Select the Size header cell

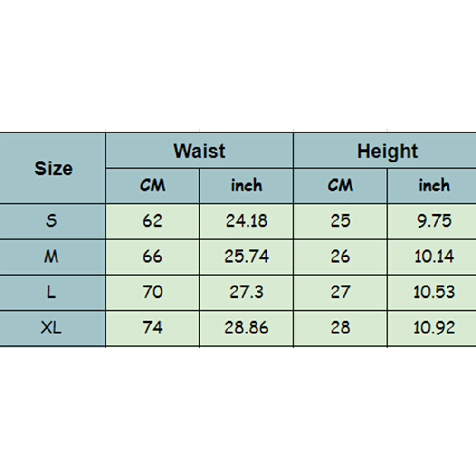(x=53, y=168)
